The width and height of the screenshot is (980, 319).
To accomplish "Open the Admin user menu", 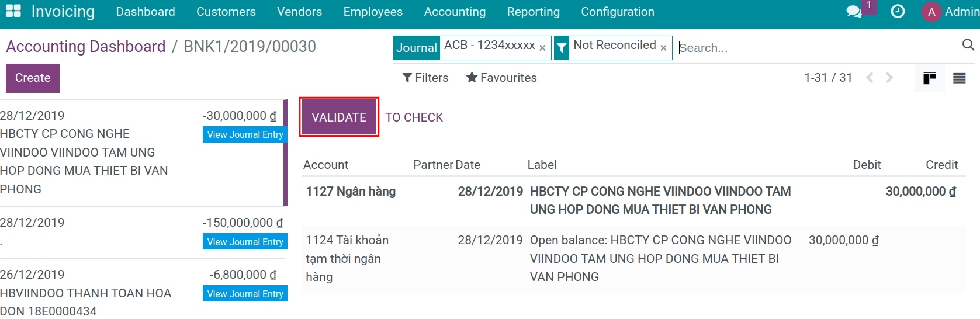I will (950, 12).
